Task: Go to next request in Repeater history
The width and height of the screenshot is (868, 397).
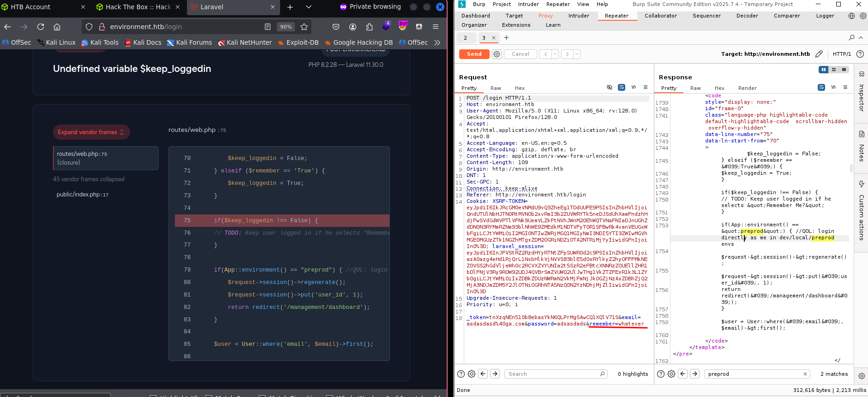Action: (567, 54)
